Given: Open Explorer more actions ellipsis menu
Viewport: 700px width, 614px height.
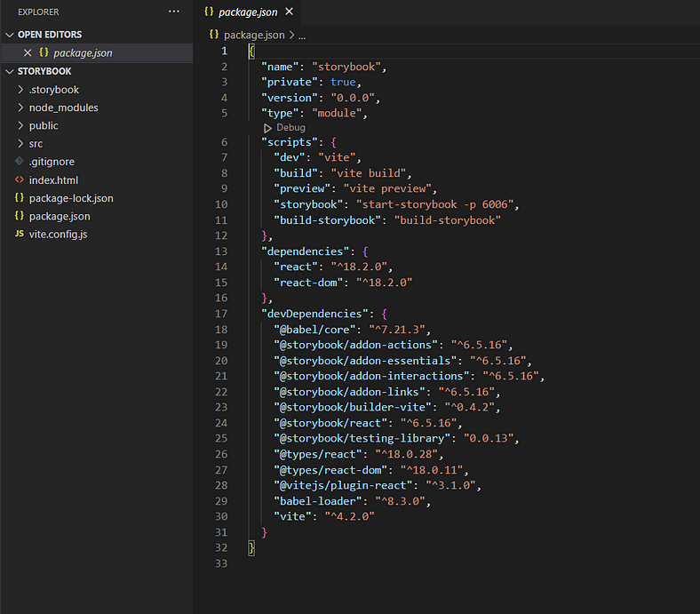Looking at the screenshot, I should coord(173,12).
